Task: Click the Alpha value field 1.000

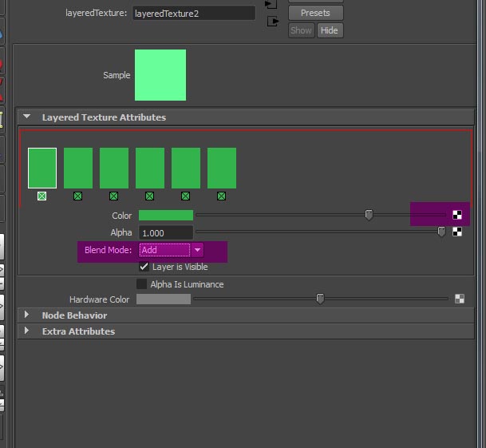Action: 166,232
